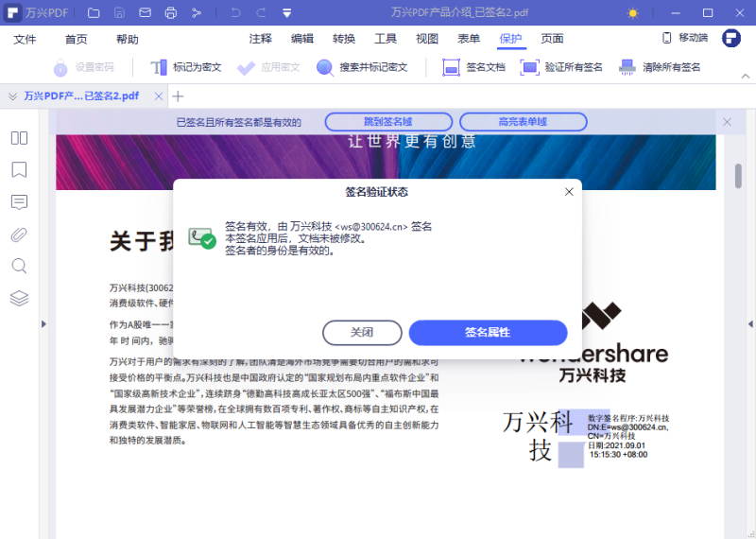Screen dimensions: 756x539
Task: Click 标记为密文 tool
Action: point(186,67)
